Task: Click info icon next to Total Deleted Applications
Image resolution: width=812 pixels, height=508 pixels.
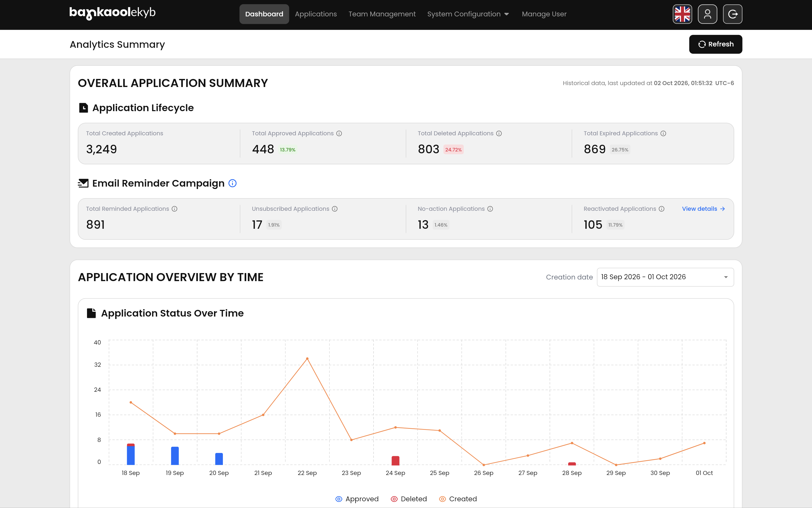Action: pyautogui.click(x=499, y=133)
